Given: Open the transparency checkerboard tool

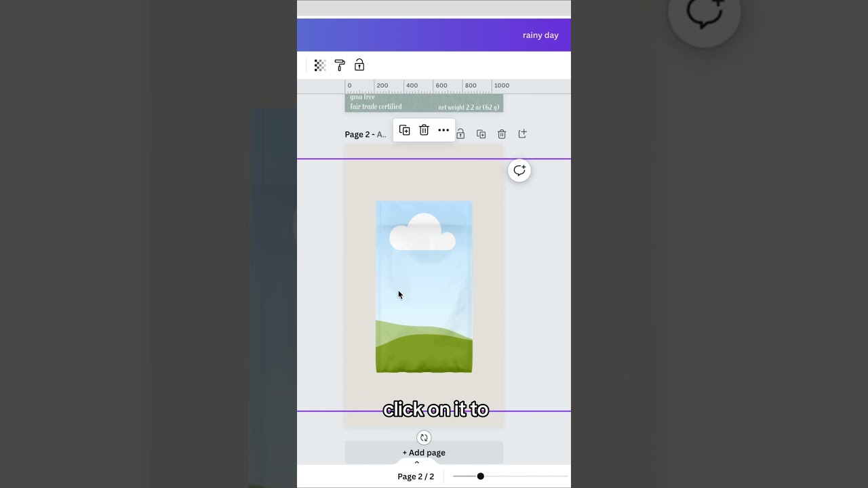Looking at the screenshot, I should 320,66.
